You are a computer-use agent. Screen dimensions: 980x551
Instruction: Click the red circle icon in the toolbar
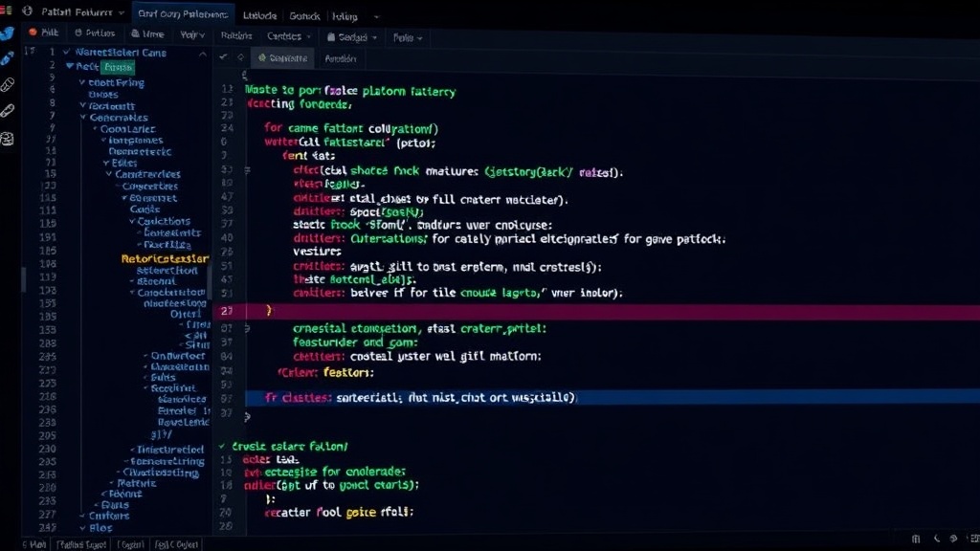coord(33,33)
